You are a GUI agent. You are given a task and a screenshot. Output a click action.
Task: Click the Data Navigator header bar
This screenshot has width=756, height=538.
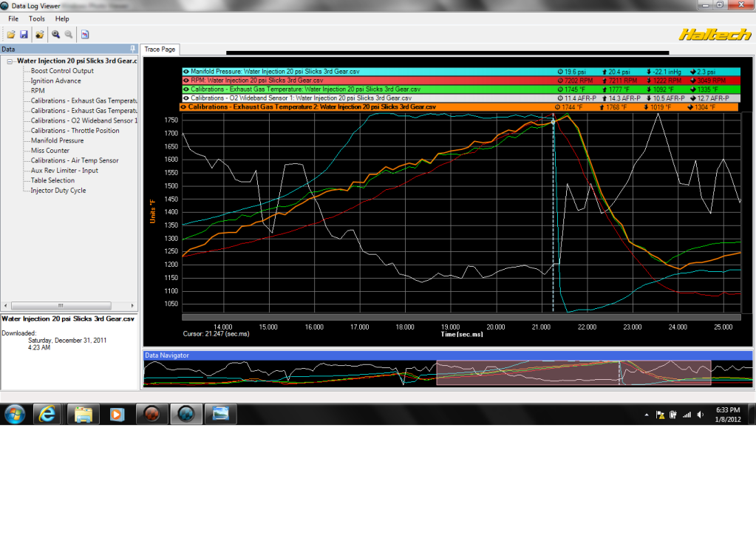tap(447, 355)
